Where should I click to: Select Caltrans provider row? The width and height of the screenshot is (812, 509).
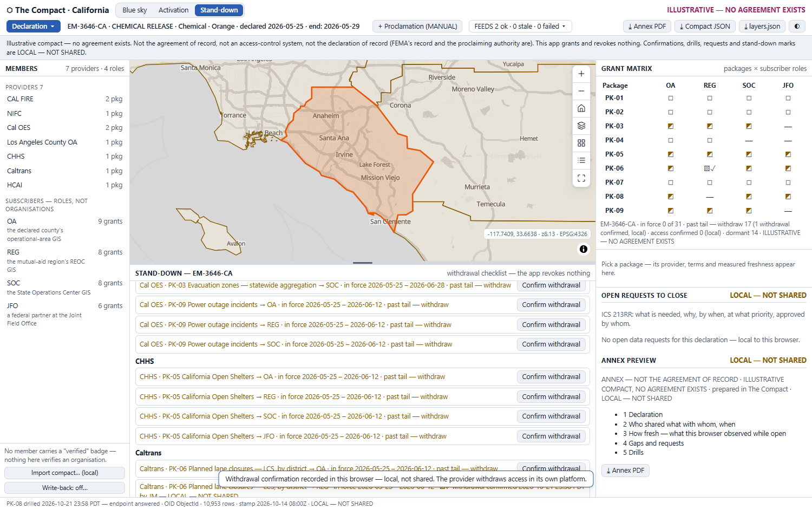pyautogui.click(x=64, y=171)
